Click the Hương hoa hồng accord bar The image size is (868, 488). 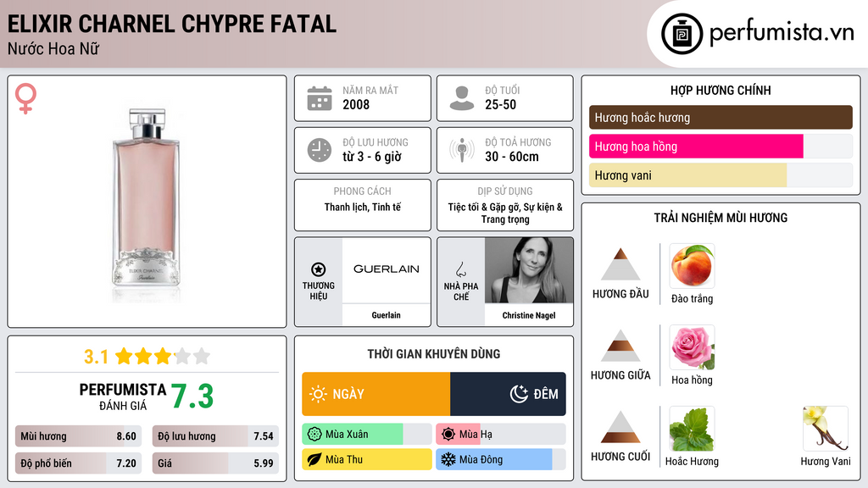point(721,146)
